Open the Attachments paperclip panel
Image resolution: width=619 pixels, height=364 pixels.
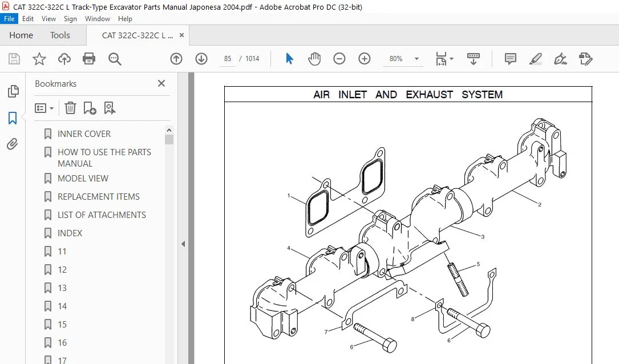[13, 144]
